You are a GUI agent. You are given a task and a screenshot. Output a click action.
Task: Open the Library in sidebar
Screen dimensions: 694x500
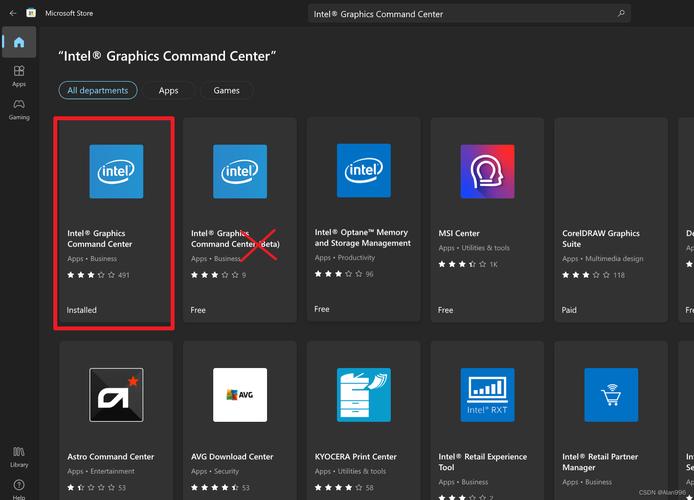19,455
